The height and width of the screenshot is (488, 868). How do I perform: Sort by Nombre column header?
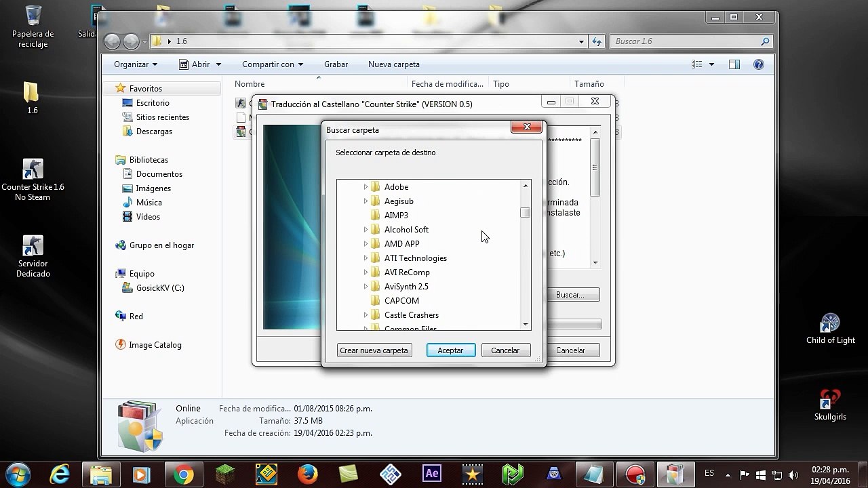tap(317, 84)
